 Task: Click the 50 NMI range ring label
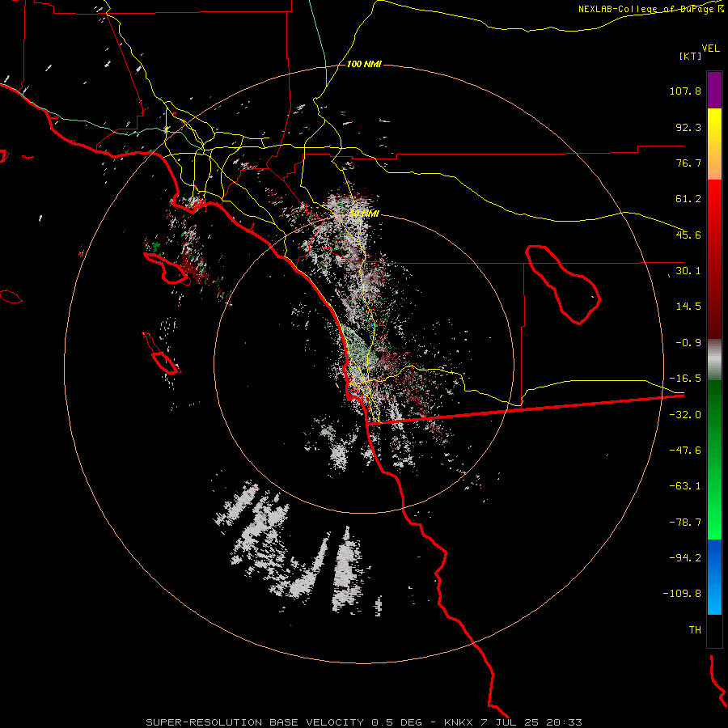click(364, 214)
